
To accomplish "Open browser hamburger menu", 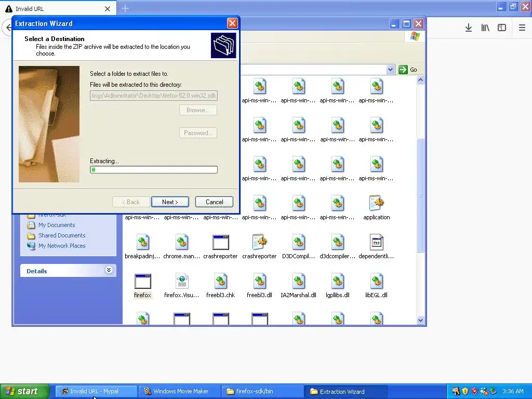I will pyautogui.click(x=522, y=28).
